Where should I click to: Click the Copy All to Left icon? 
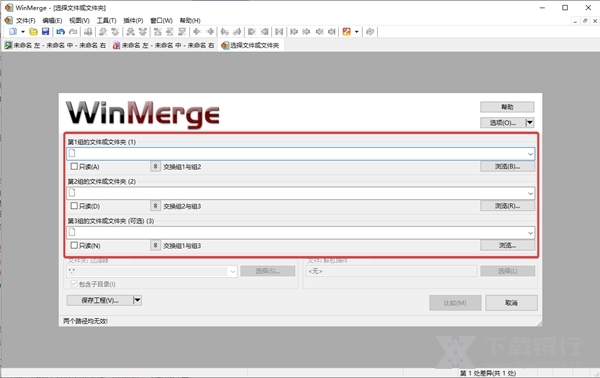pos(264,32)
